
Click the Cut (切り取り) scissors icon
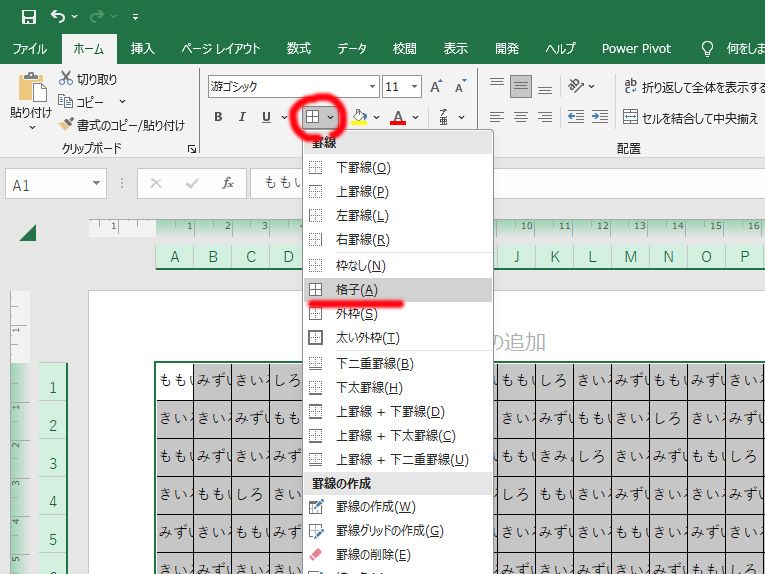66,78
